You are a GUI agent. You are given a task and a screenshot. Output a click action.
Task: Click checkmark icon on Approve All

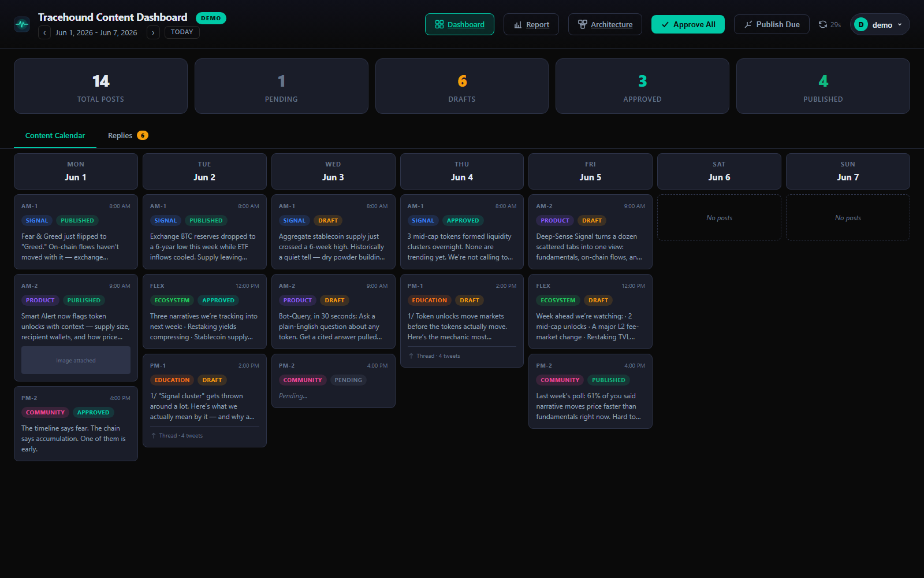665,24
